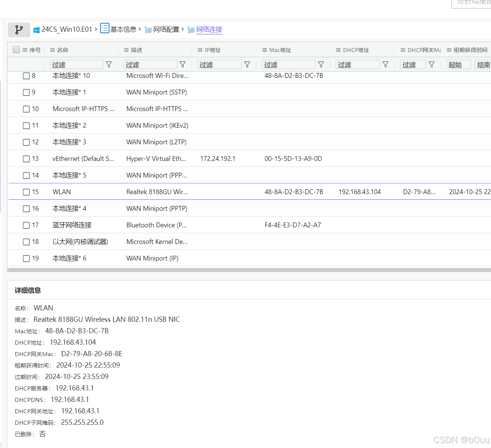Sort by the 描述 column header
The image size is (491, 448).
[x=136, y=50]
